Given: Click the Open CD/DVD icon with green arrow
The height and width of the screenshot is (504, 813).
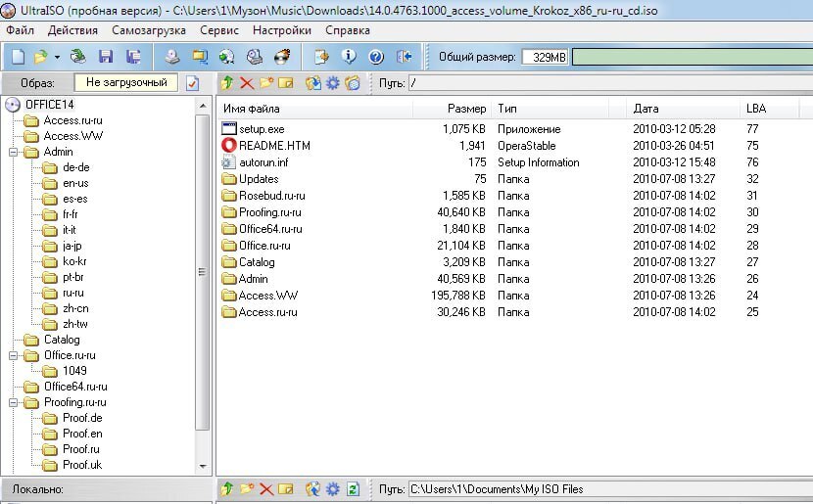Looking at the screenshot, I should (x=78, y=56).
